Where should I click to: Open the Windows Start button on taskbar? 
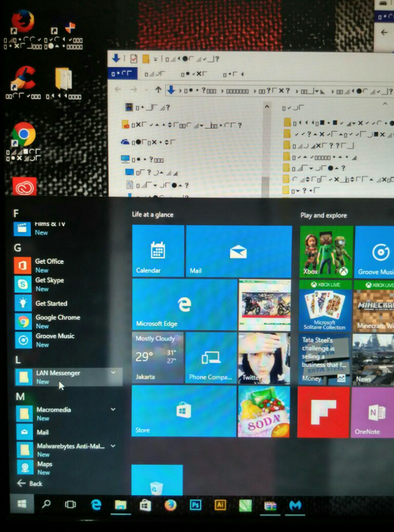pos(22,504)
